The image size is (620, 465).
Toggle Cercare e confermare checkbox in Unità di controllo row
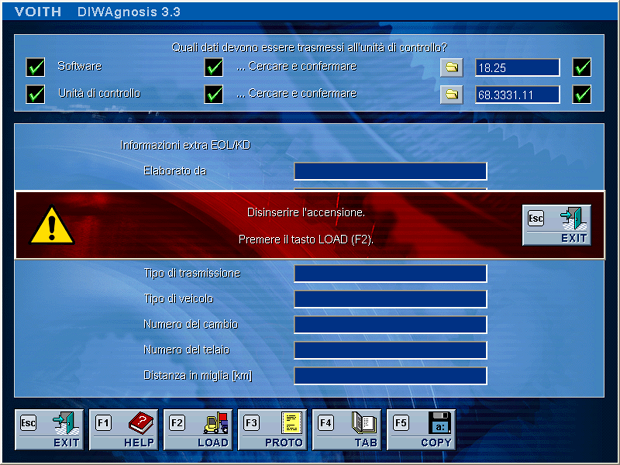coord(214,95)
